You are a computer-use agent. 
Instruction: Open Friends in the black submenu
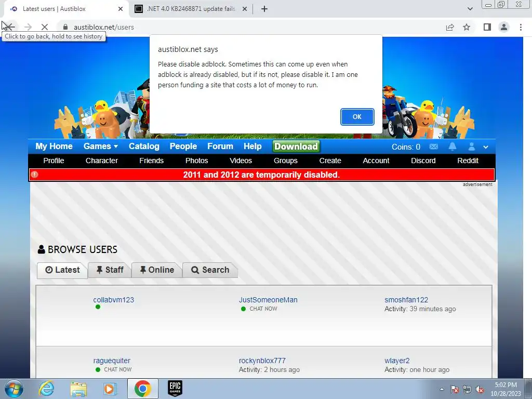click(151, 161)
